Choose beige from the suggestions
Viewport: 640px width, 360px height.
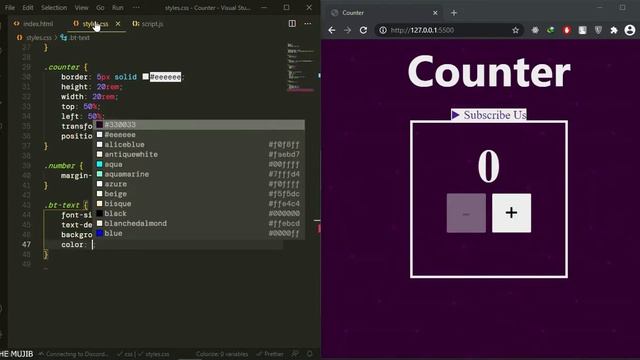200,194
